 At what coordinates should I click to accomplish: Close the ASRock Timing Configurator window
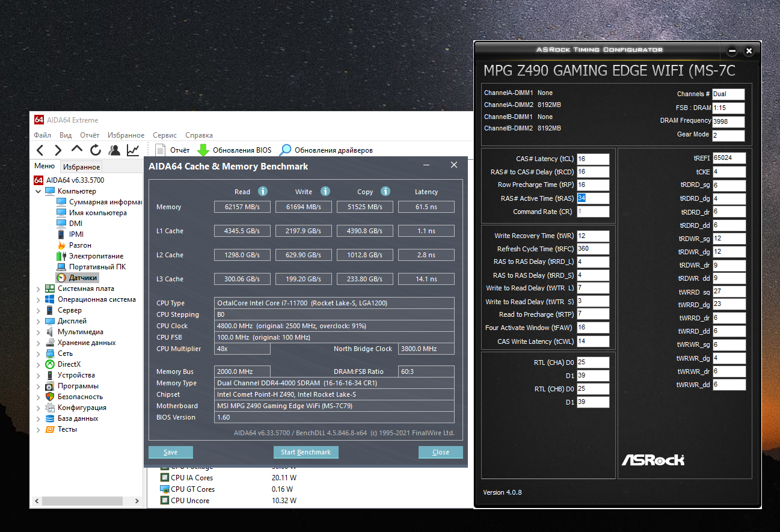click(749, 51)
